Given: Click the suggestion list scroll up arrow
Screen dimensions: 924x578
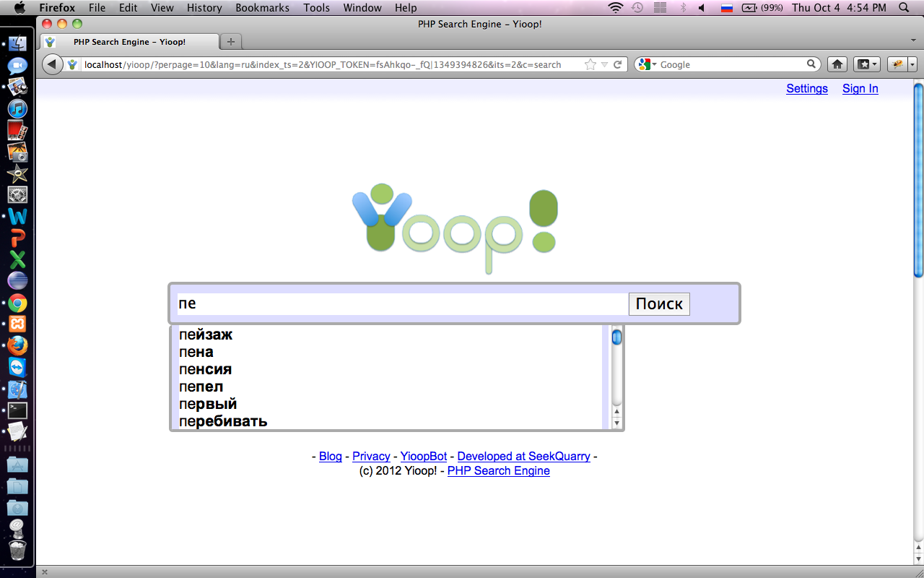Looking at the screenshot, I should click(616, 413).
